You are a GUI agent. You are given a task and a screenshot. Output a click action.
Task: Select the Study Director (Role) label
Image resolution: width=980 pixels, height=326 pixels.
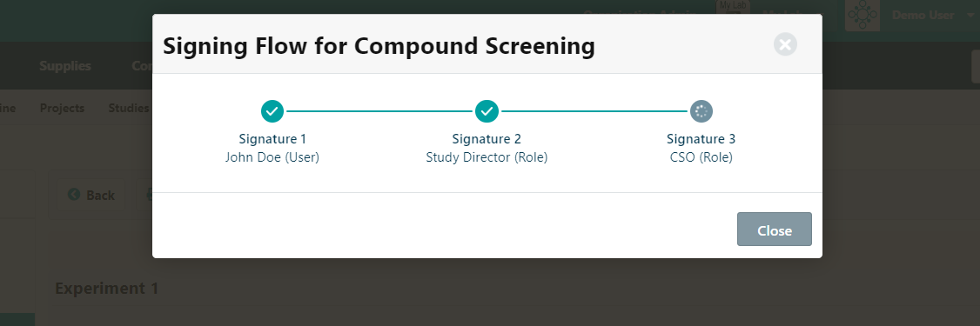click(487, 157)
